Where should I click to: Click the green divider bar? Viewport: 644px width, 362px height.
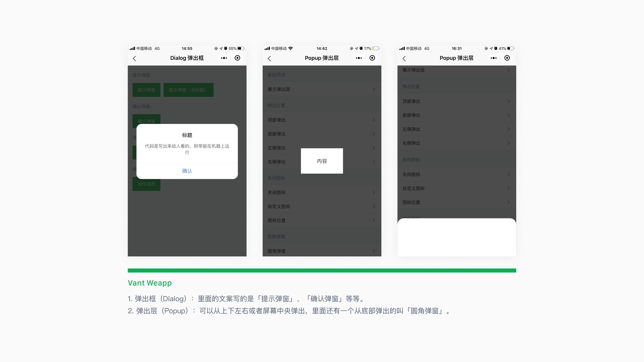pyautogui.click(x=322, y=270)
